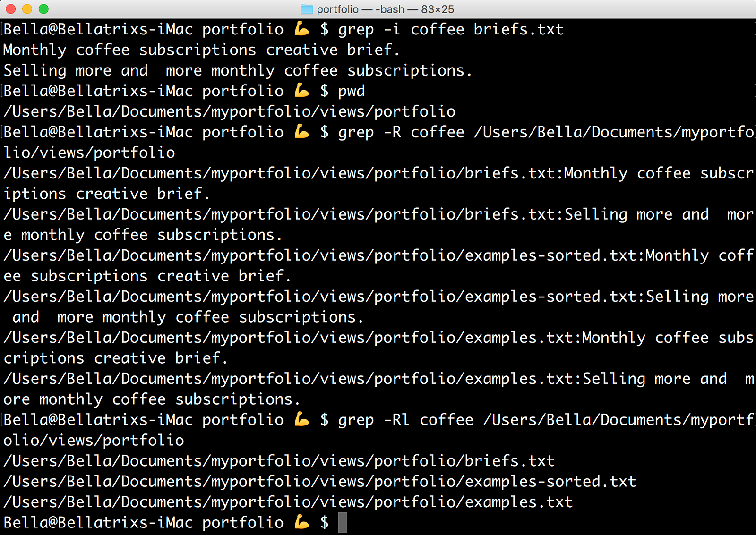
Task: Zoom the terminal window with green button
Action: (43, 9)
